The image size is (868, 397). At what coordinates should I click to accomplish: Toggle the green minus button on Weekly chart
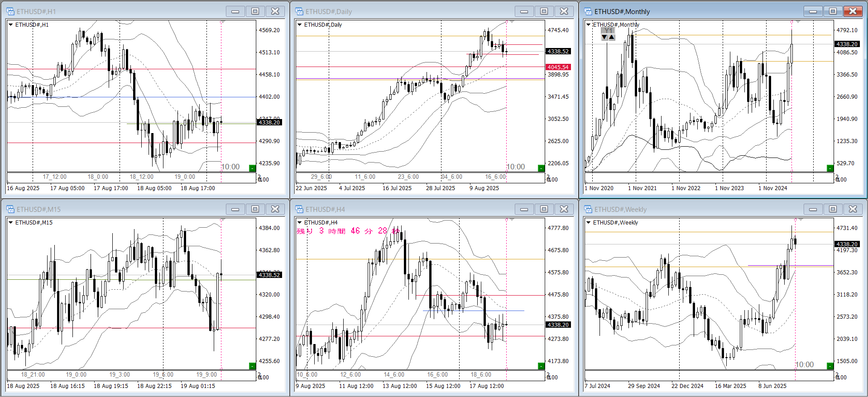(830, 366)
